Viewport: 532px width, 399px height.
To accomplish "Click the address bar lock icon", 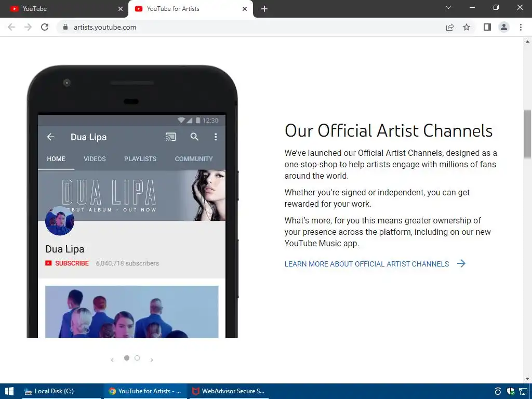I will 65,27.
